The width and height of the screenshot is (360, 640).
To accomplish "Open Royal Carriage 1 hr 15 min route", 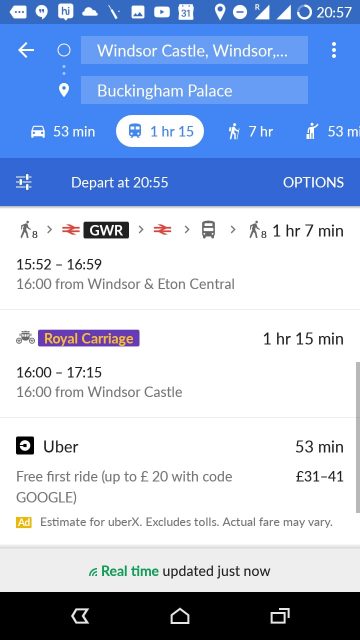I will 180,364.
